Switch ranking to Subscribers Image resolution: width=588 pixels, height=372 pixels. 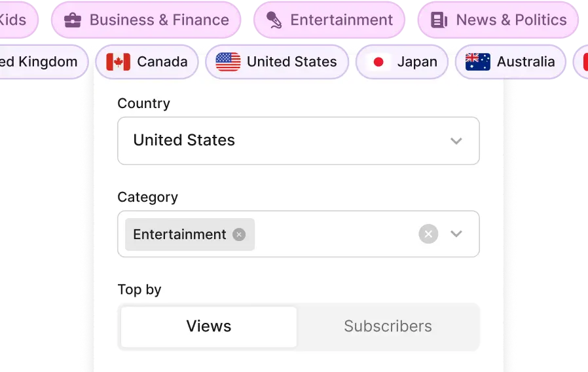[x=388, y=326]
